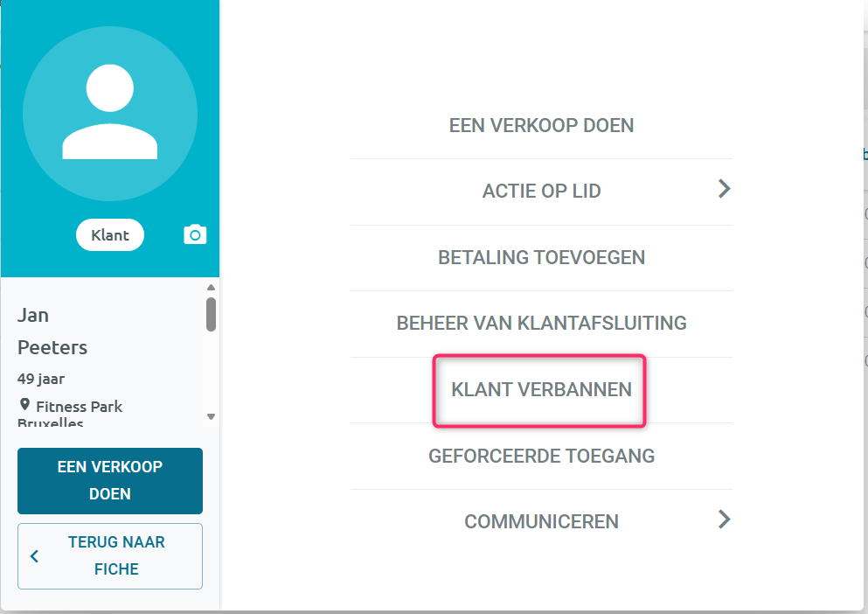868x614 pixels.
Task: Expand the Communiceren chevron arrow
Action: pyautogui.click(x=724, y=520)
